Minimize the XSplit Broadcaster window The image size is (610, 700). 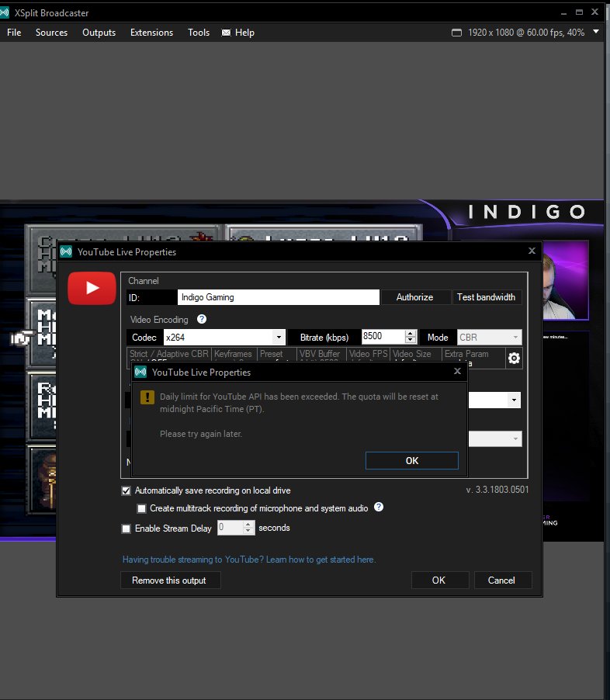[x=563, y=12]
